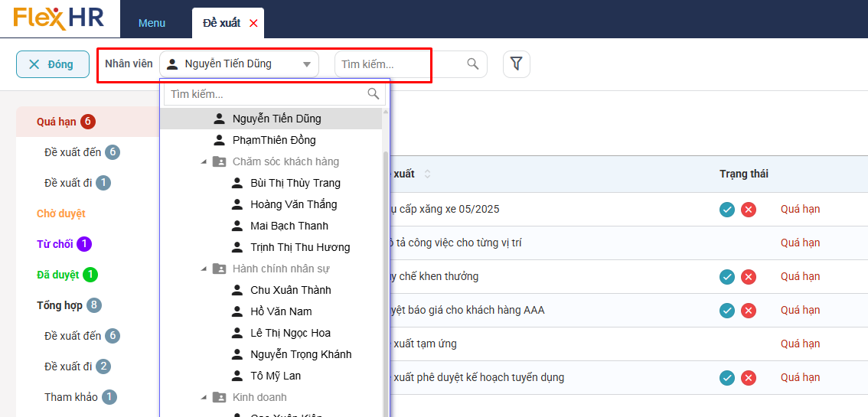This screenshot has height=417, width=868.
Task: Collapse the Chăm sóc khách hàng group
Action: click(203, 161)
